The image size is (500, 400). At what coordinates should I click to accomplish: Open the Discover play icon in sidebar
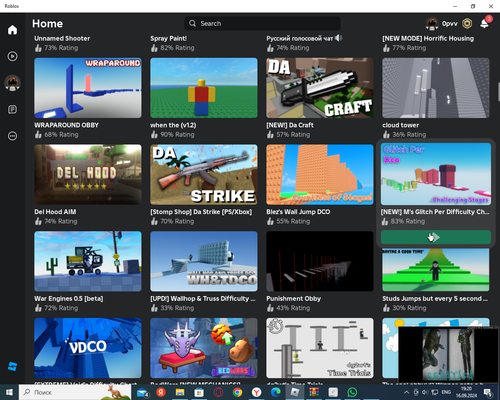click(12, 56)
